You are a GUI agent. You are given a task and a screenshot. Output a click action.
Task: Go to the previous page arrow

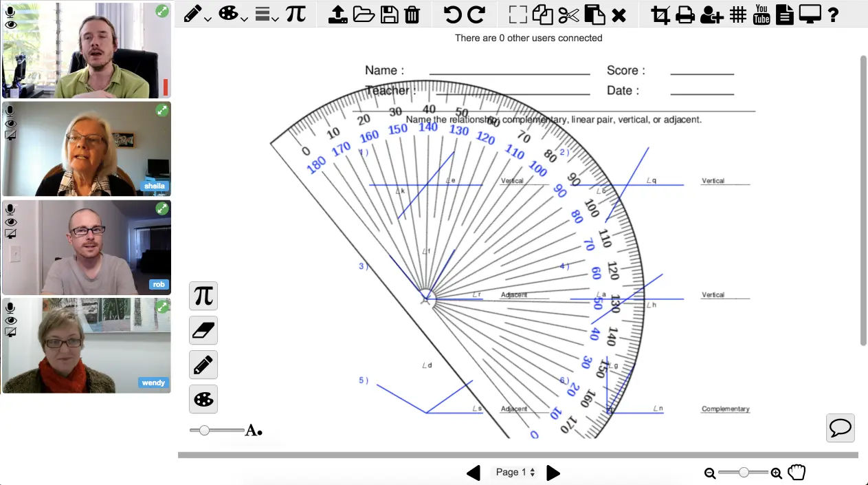click(x=474, y=473)
